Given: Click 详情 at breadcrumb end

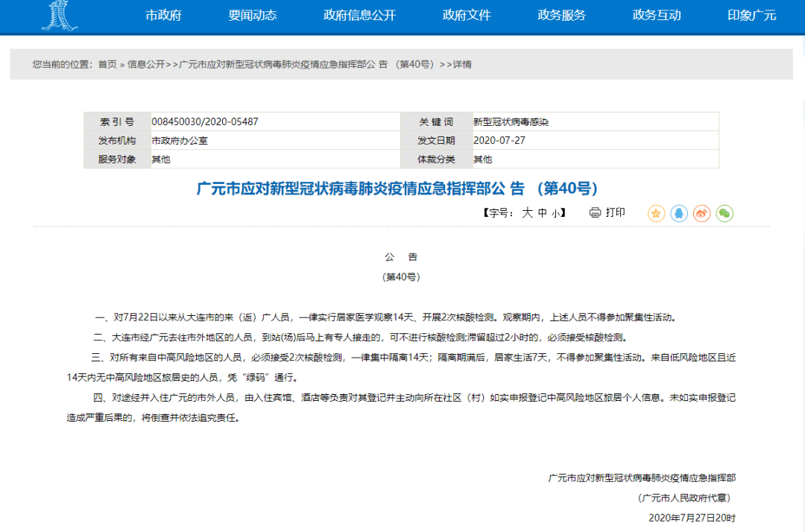Looking at the screenshot, I should coord(462,65).
